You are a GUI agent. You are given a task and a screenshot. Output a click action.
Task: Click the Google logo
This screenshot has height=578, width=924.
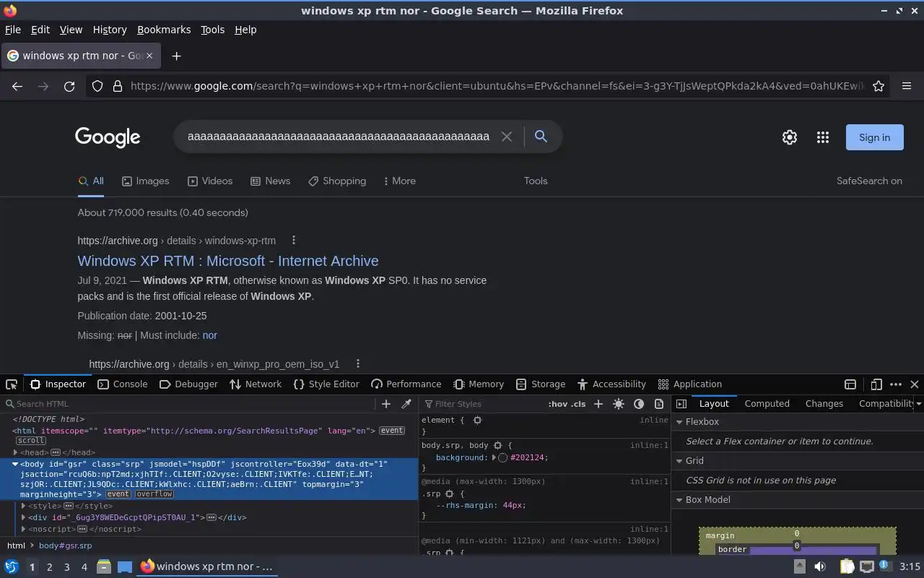(x=108, y=137)
